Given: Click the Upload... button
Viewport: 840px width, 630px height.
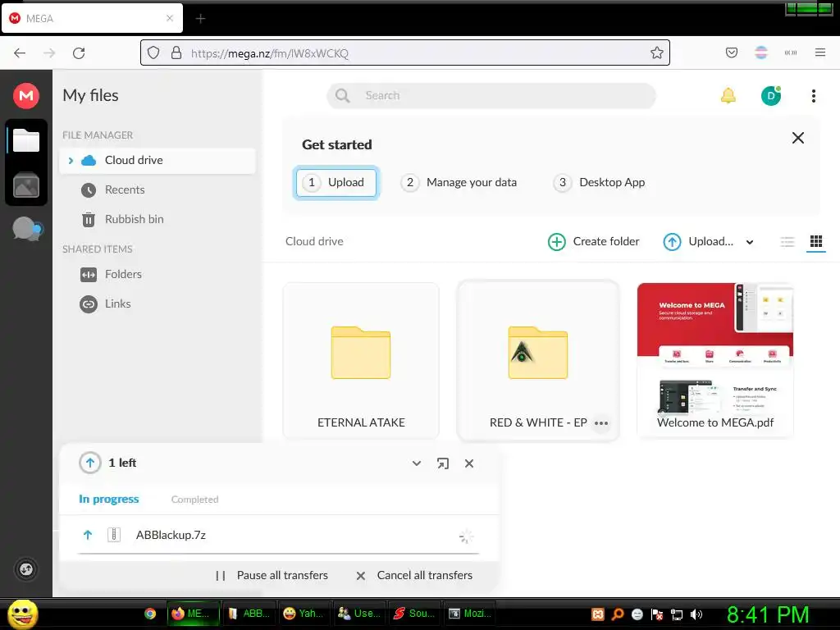Looking at the screenshot, I should point(698,242).
